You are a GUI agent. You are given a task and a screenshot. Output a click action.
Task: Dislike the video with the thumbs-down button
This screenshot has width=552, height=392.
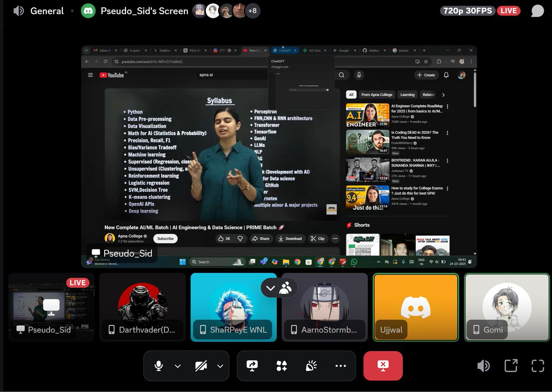tap(240, 238)
